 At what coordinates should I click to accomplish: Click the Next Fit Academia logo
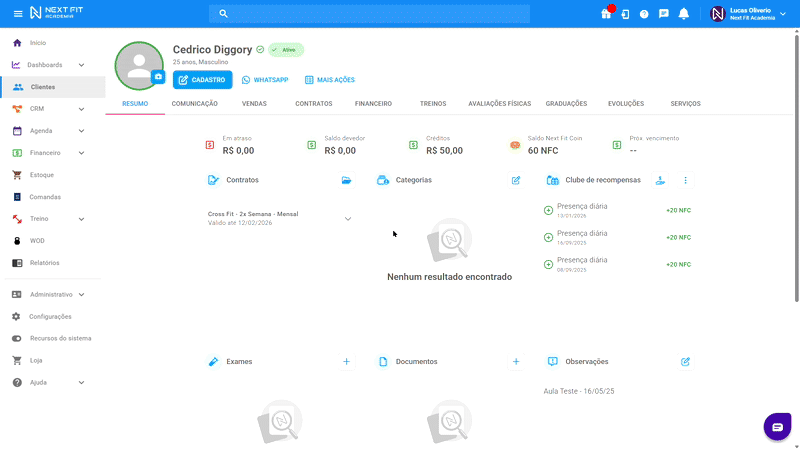click(x=56, y=13)
